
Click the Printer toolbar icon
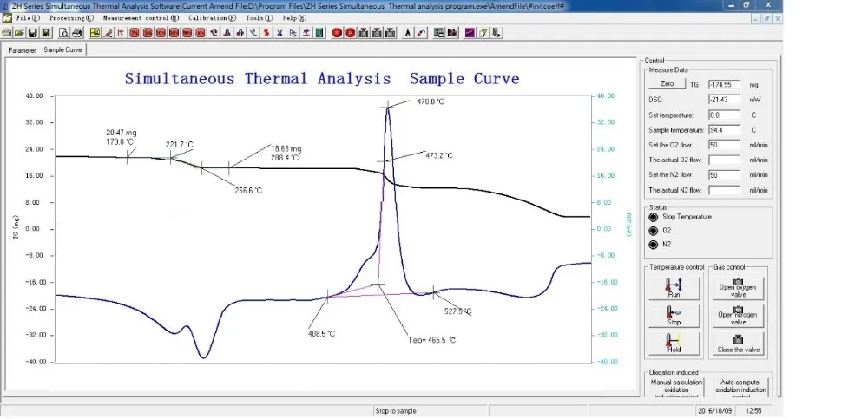[77, 33]
